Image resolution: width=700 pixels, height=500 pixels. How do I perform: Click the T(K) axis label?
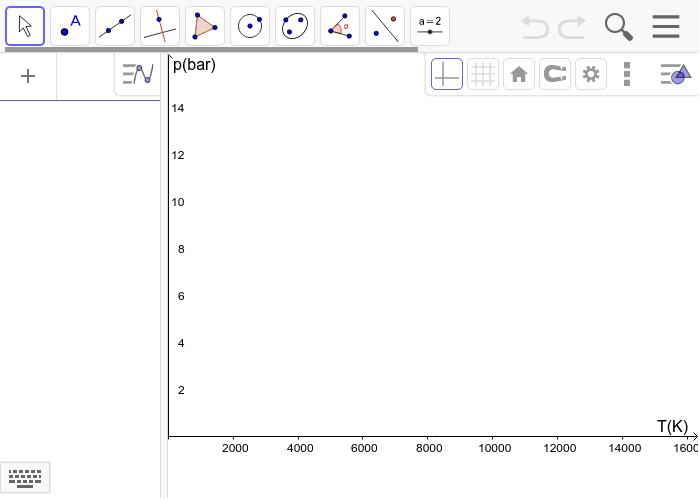point(672,426)
